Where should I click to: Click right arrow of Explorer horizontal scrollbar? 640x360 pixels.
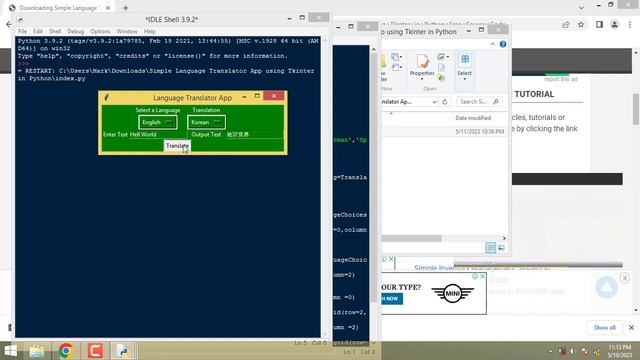504,238
